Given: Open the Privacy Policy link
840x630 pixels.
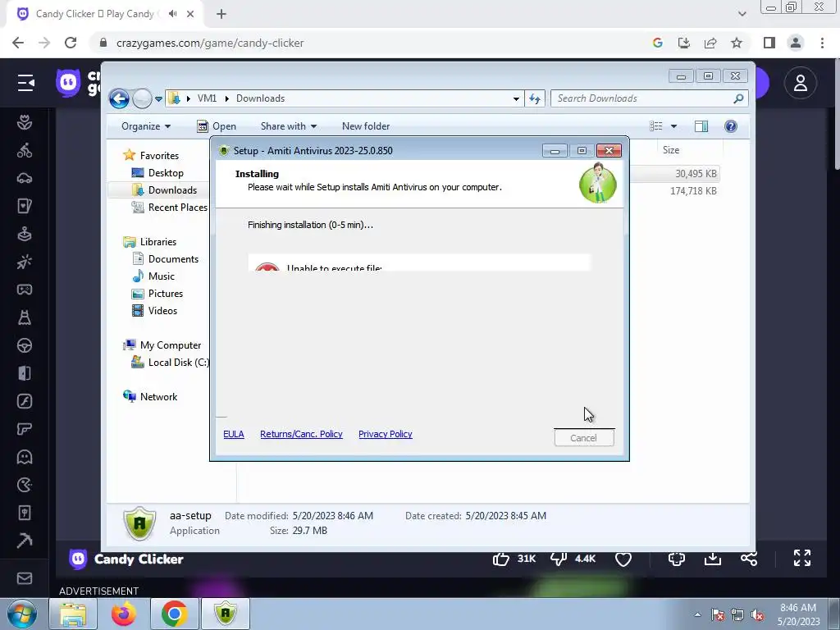Looking at the screenshot, I should click(x=386, y=434).
